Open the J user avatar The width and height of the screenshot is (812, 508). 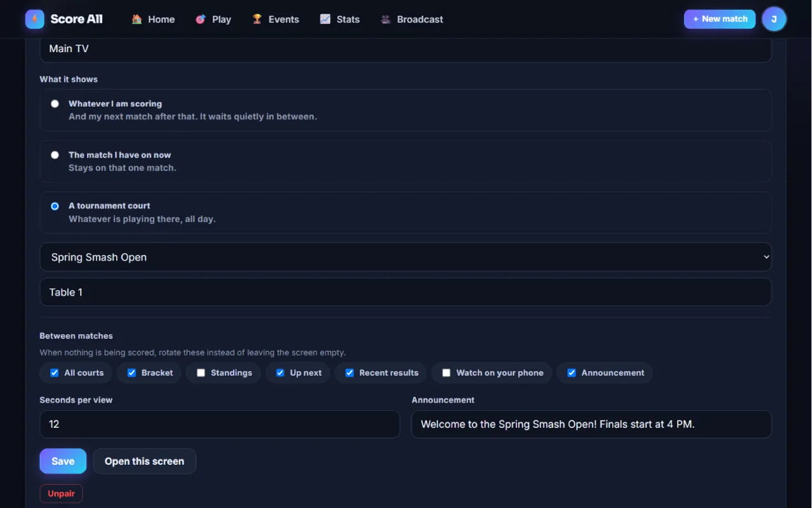774,19
